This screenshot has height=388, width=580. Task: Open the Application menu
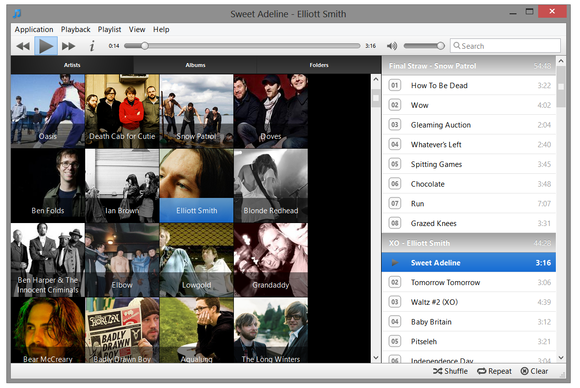pyautogui.click(x=34, y=30)
